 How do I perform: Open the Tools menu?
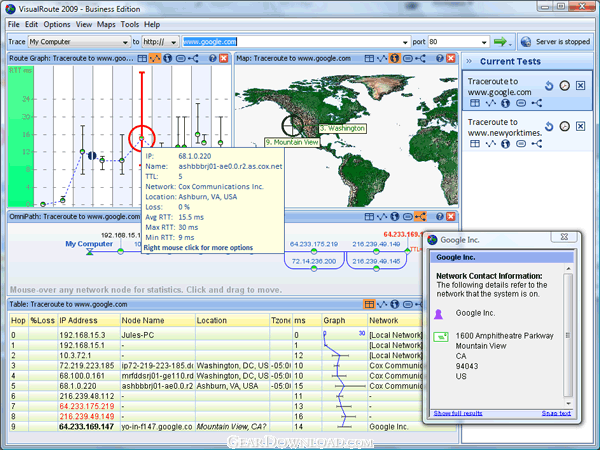click(130, 24)
